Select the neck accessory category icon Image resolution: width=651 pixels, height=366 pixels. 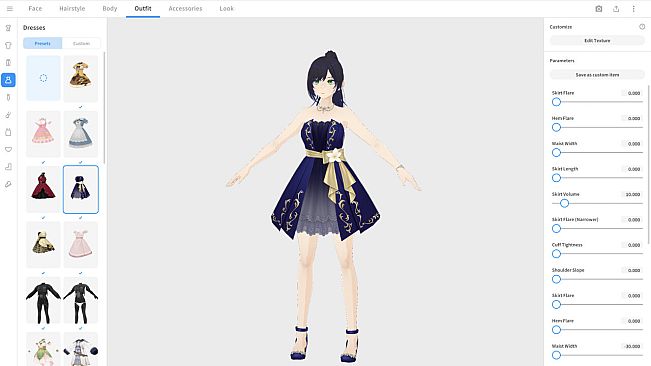click(x=8, y=98)
